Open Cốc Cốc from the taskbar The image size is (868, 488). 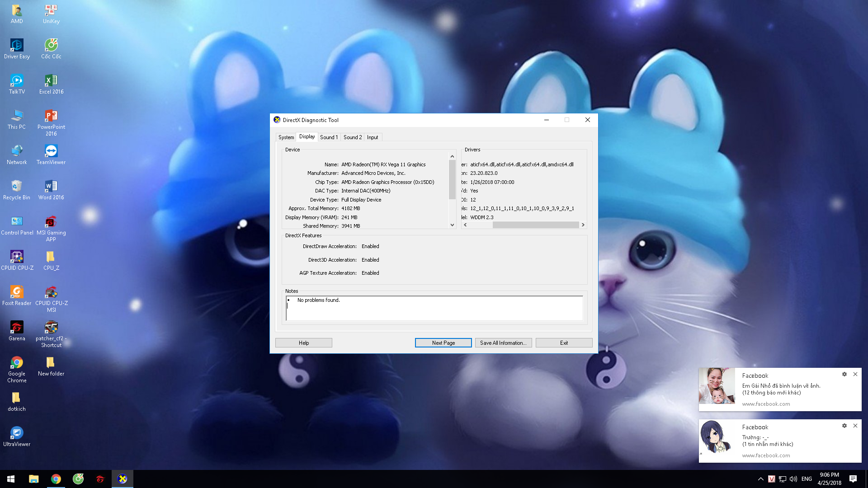(x=78, y=479)
